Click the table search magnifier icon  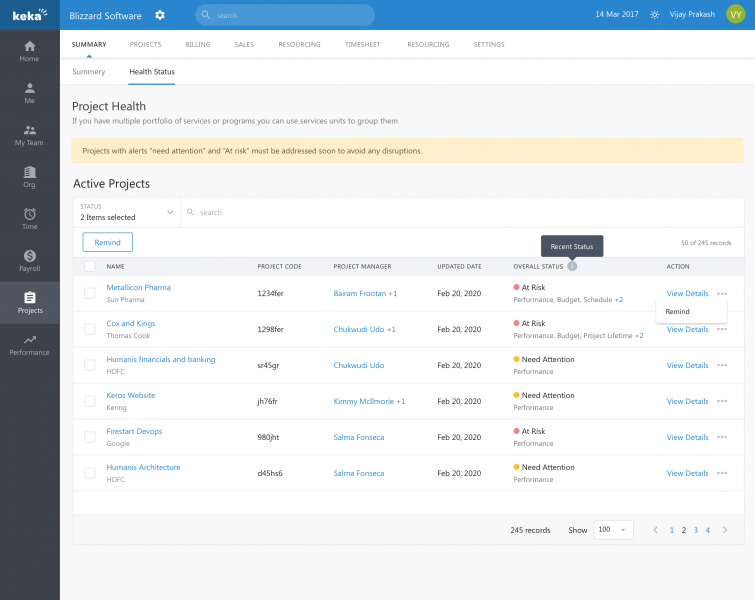(x=191, y=212)
